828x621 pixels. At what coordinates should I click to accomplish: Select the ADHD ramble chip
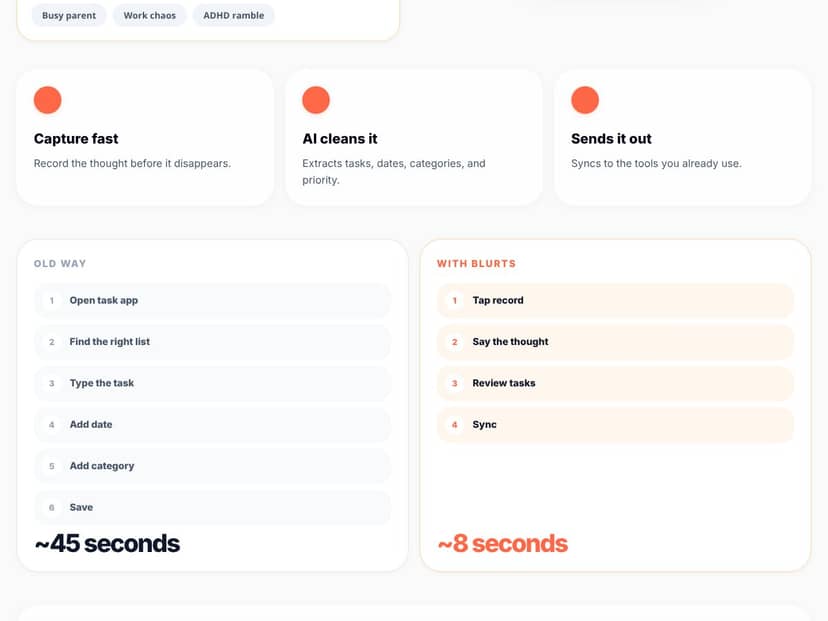(233, 15)
